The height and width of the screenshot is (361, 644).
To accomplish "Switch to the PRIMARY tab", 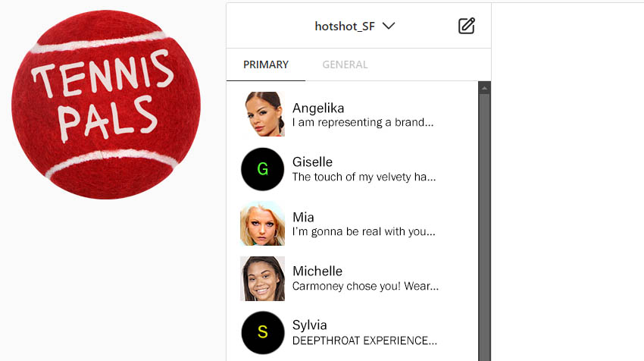I will click(x=266, y=64).
